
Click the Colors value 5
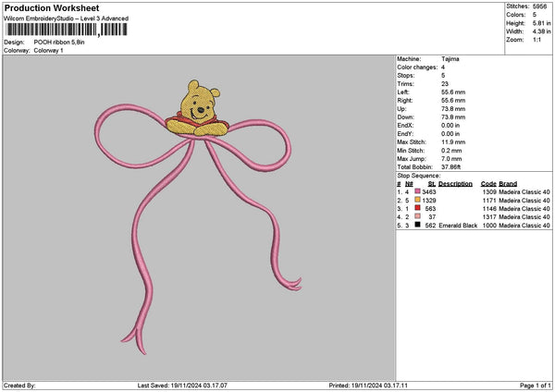[535, 15]
